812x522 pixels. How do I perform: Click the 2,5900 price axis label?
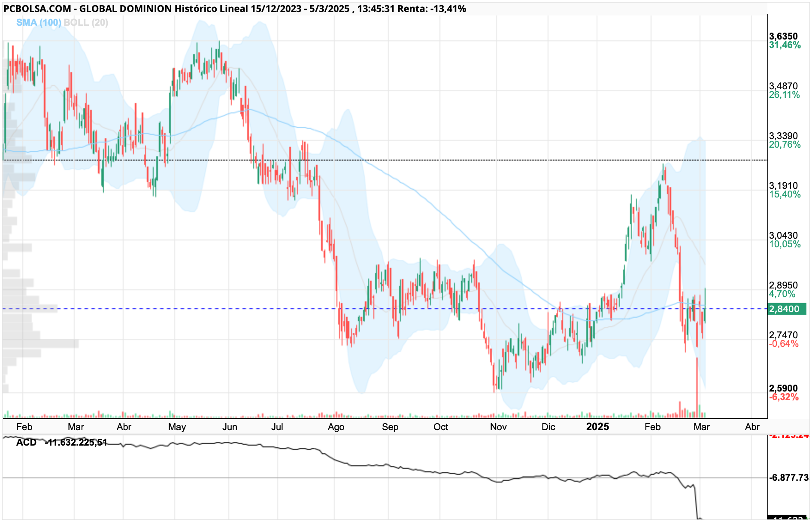783,388
